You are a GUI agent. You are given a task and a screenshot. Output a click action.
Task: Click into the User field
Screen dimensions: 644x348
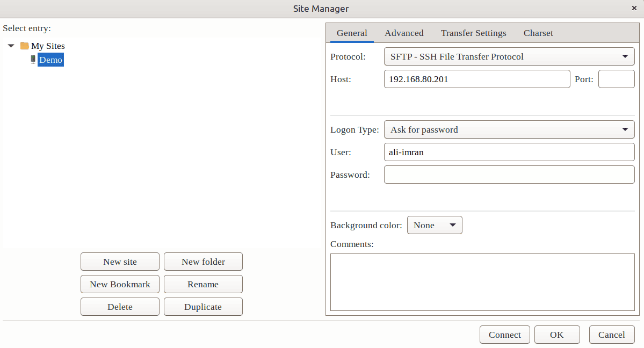509,152
